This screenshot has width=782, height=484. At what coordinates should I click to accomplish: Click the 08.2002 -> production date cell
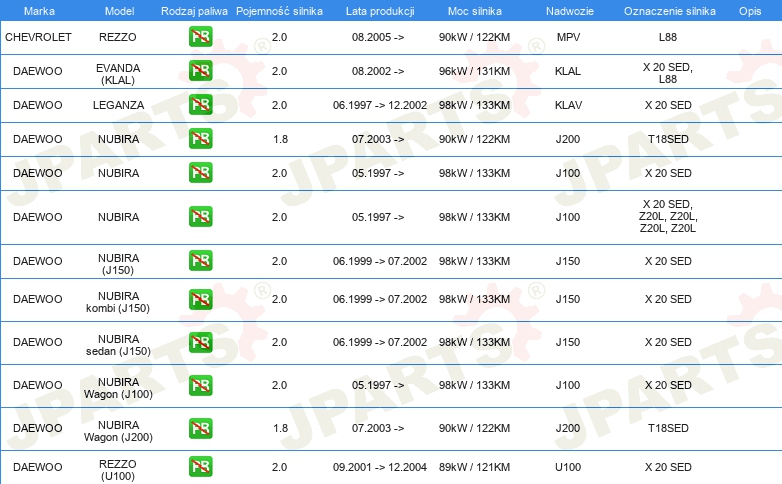point(378,71)
